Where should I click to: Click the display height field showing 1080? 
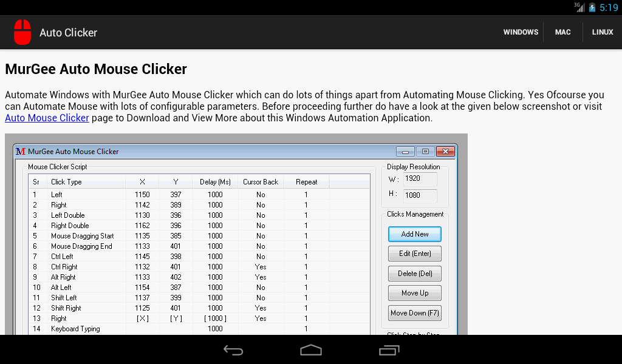click(420, 195)
